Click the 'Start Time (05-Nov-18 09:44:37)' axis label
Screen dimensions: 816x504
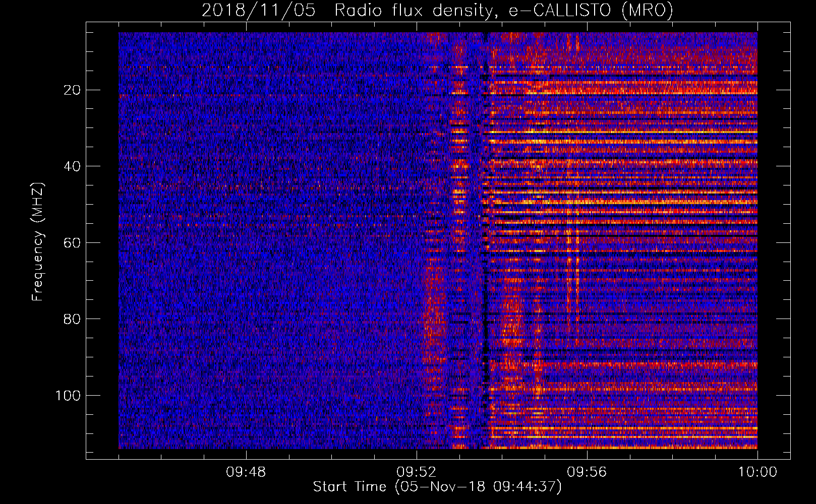(437, 487)
